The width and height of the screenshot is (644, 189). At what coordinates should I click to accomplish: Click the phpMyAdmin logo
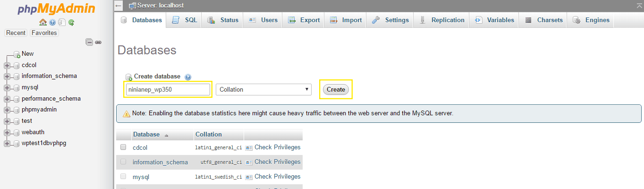coord(56,9)
